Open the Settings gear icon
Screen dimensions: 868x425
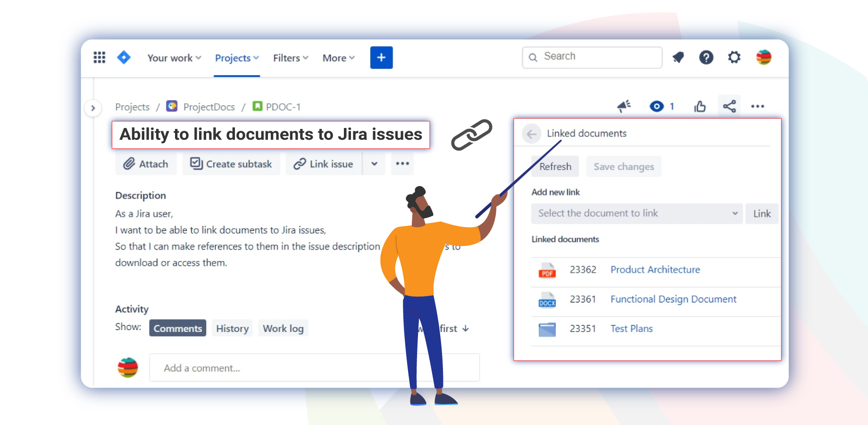734,58
